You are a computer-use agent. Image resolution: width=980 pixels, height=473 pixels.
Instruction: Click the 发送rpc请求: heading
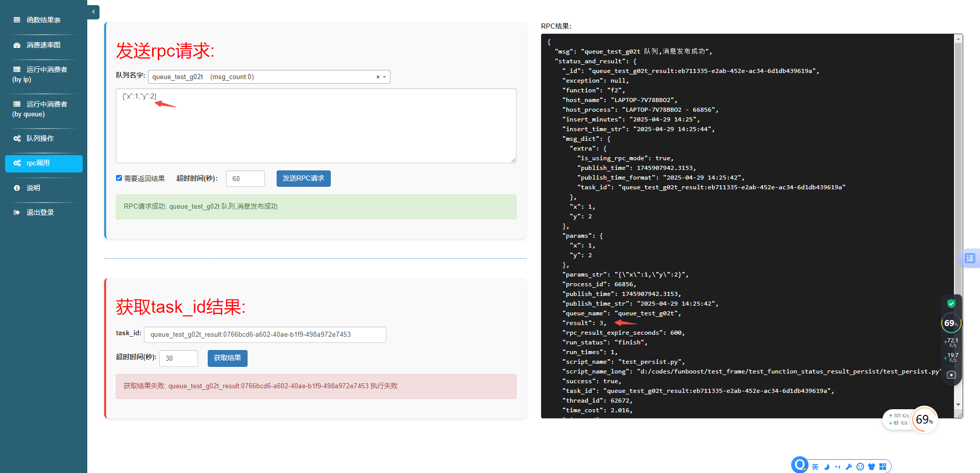(165, 51)
